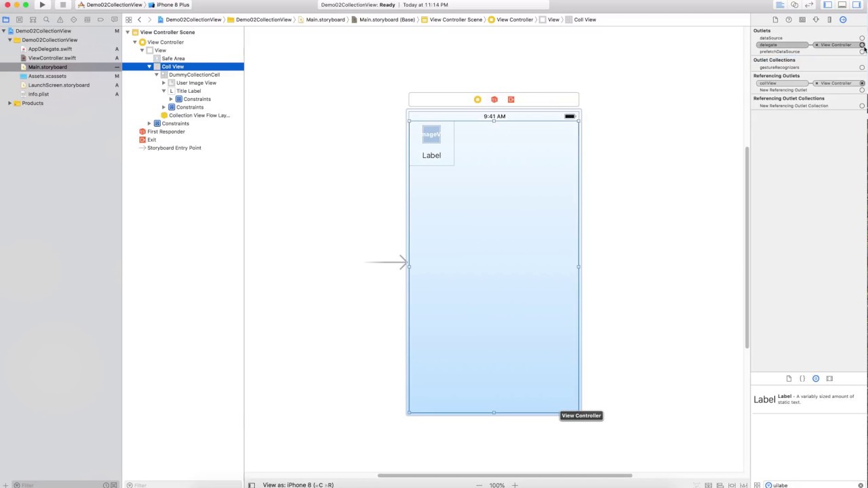Collapse the Demo02CollectionView project root
The image size is (868, 488).
click(x=3, y=31)
